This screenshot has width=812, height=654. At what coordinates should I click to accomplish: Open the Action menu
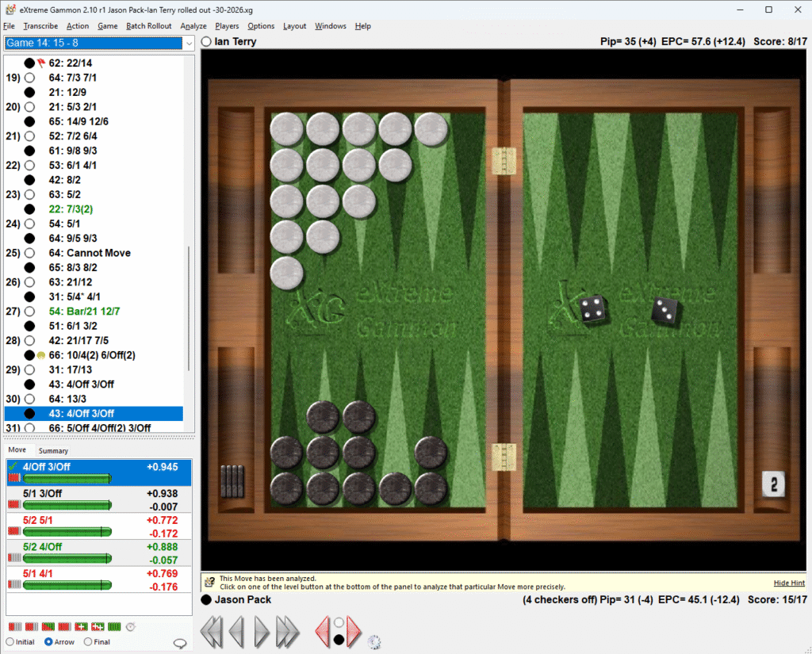77,26
